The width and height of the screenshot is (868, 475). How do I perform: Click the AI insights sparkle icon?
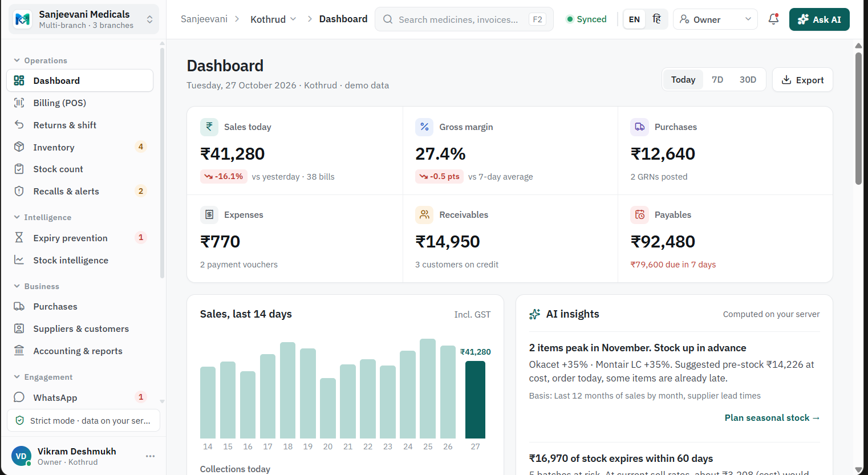click(534, 314)
